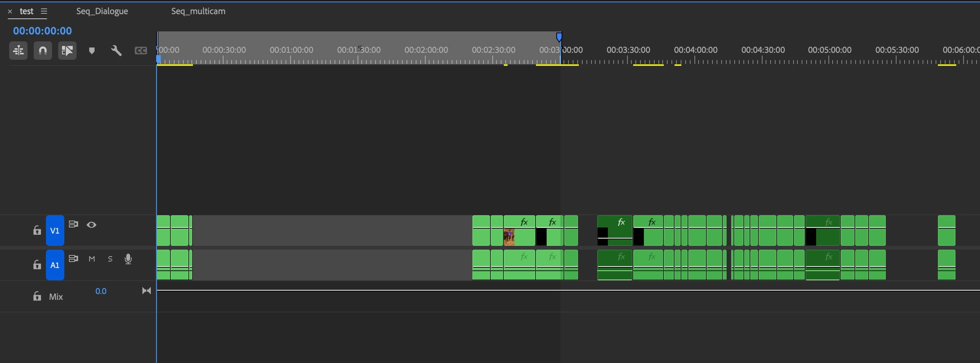Select dark green V1 clip near 00:05:00:00
The width and height of the screenshot is (980, 363).
coord(823,231)
